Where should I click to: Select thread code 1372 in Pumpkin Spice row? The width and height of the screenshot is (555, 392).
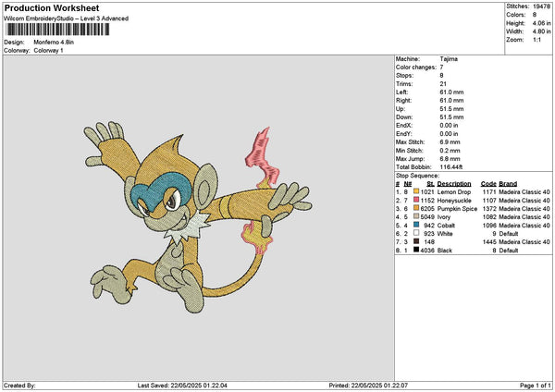click(x=489, y=209)
